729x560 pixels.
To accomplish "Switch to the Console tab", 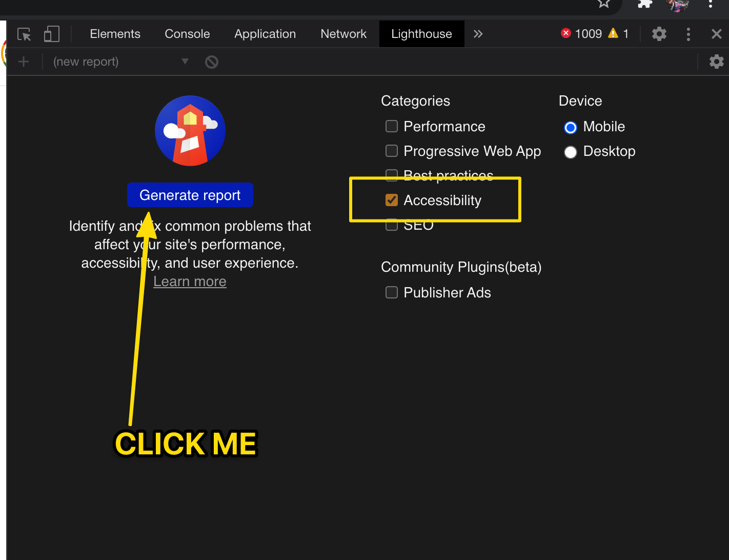I will (x=187, y=34).
